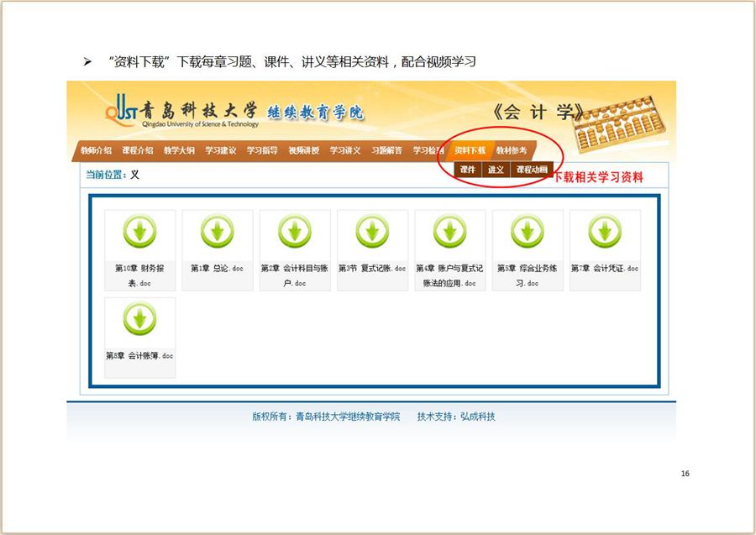Screen dimensions: 756x535
Task: Click download icon above 第4章 账户与复式记账法的应用
Action: 449,232
